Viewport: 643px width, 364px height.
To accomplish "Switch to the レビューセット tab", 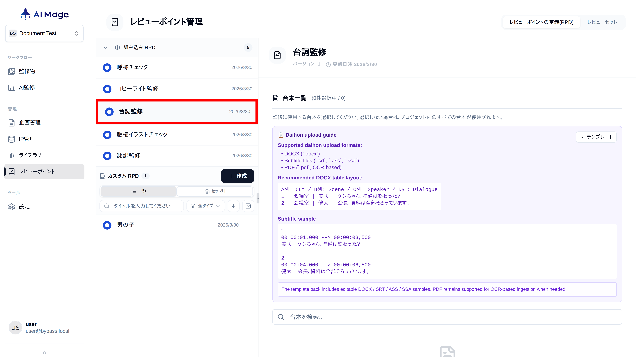I will [602, 22].
